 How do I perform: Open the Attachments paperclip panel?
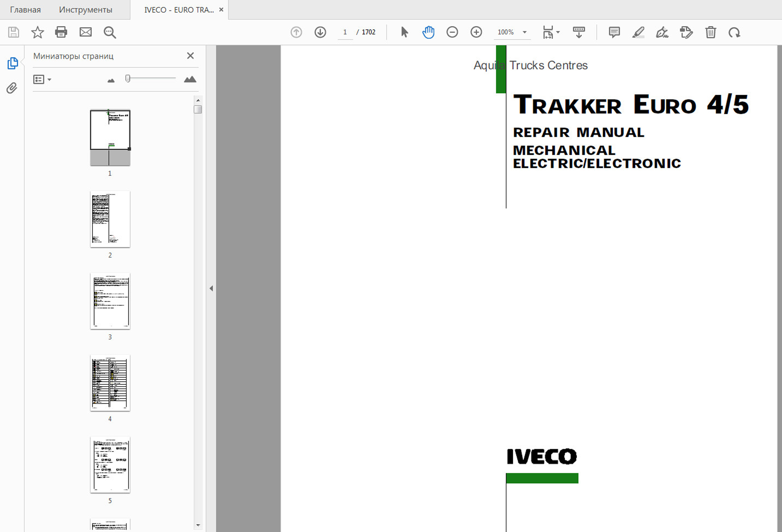point(12,88)
